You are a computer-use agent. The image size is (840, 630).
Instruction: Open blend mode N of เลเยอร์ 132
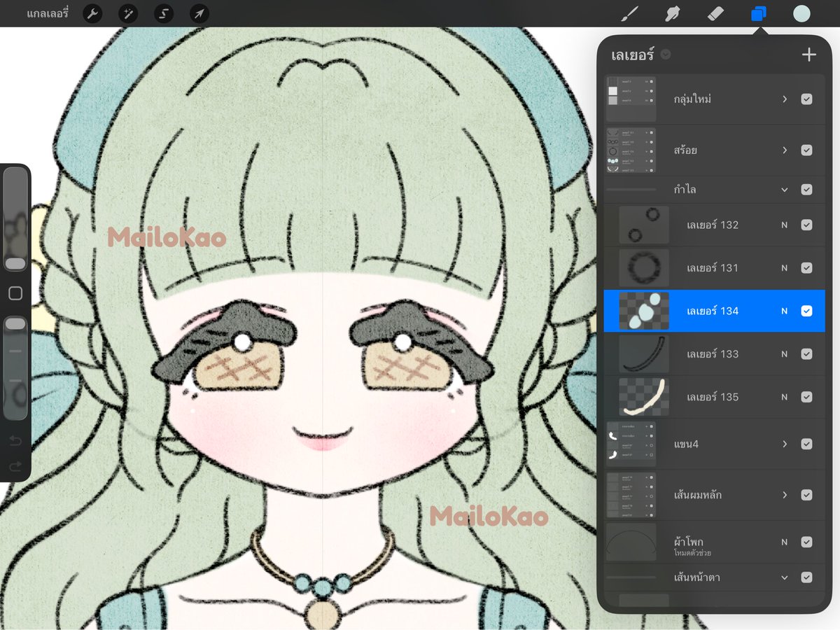[785, 225]
